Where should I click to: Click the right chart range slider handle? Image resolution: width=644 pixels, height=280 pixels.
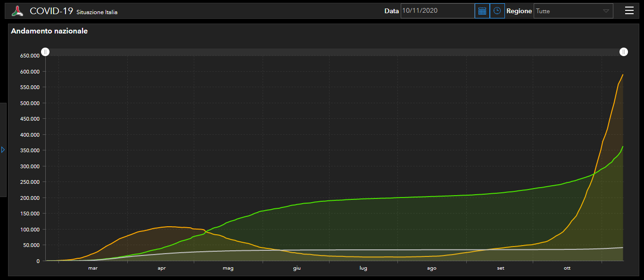point(623,52)
